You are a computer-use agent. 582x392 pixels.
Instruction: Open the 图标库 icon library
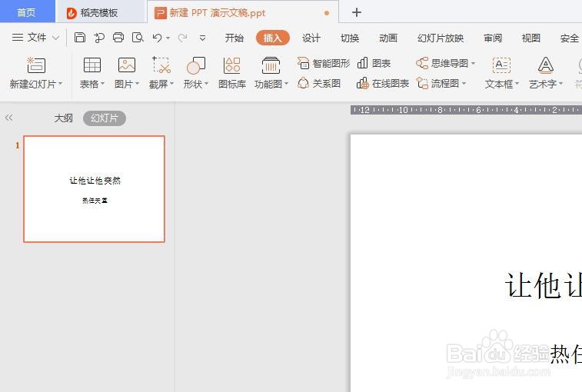(232, 73)
